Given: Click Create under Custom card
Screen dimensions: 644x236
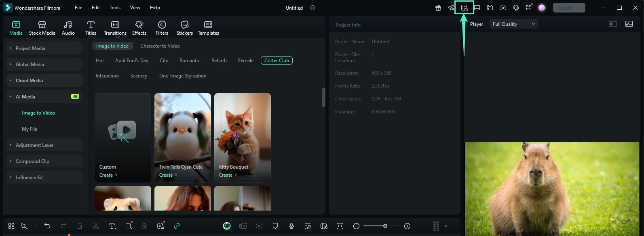Looking at the screenshot, I should [x=108, y=175].
